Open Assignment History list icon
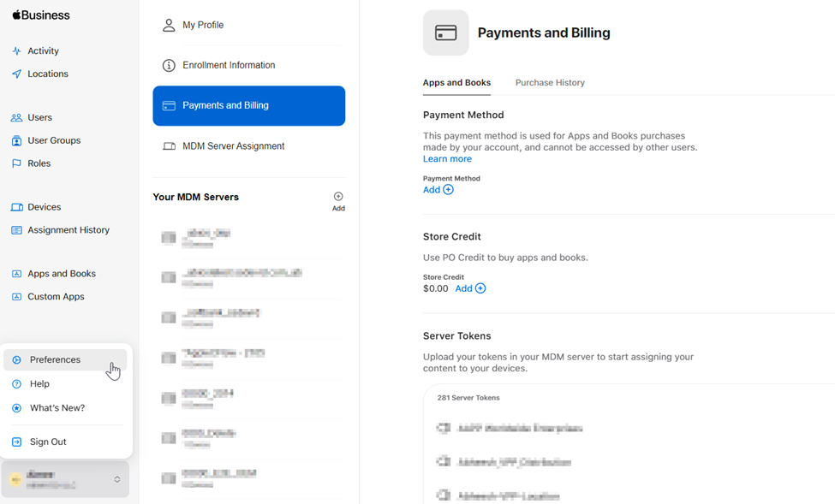This screenshot has width=835, height=504. click(16, 230)
